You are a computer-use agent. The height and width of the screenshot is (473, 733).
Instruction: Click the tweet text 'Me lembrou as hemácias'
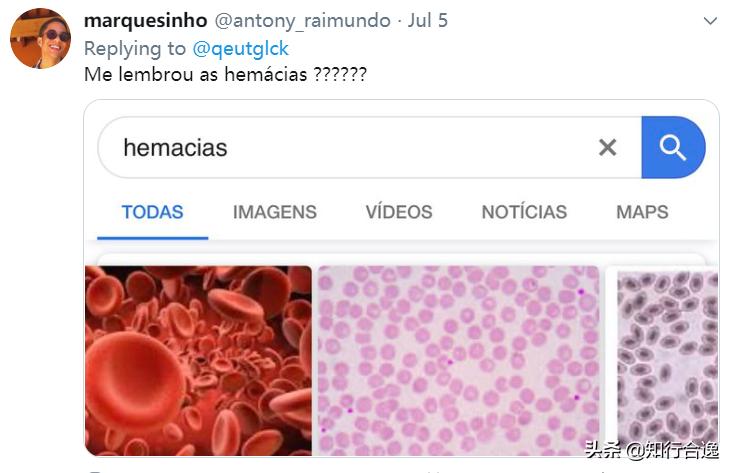pyautogui.click(x=195, y=74)
